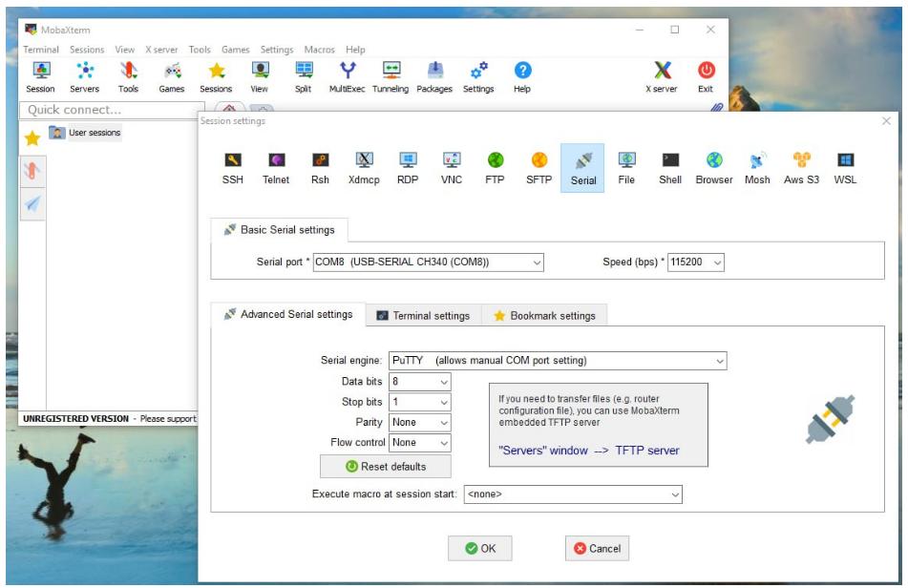Open the Packages toolbar icon
Image resolution: width=908 pixels, height=588 pixels.
click(434, 76)
